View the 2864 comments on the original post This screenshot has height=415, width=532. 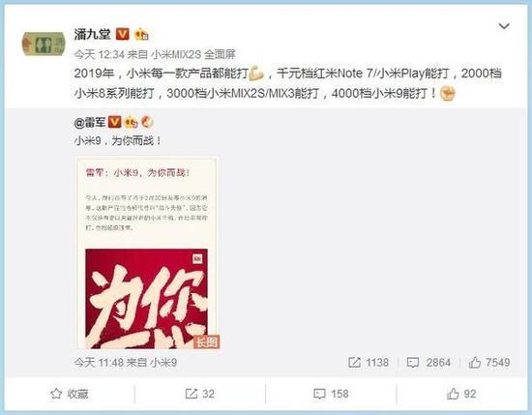pyautogui.click(x=429, y=363)
